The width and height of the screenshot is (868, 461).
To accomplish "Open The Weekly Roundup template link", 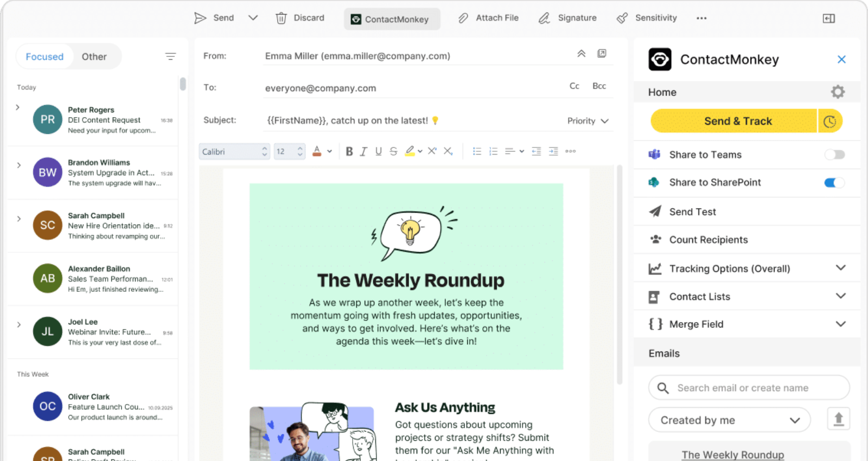I will 733,454.
